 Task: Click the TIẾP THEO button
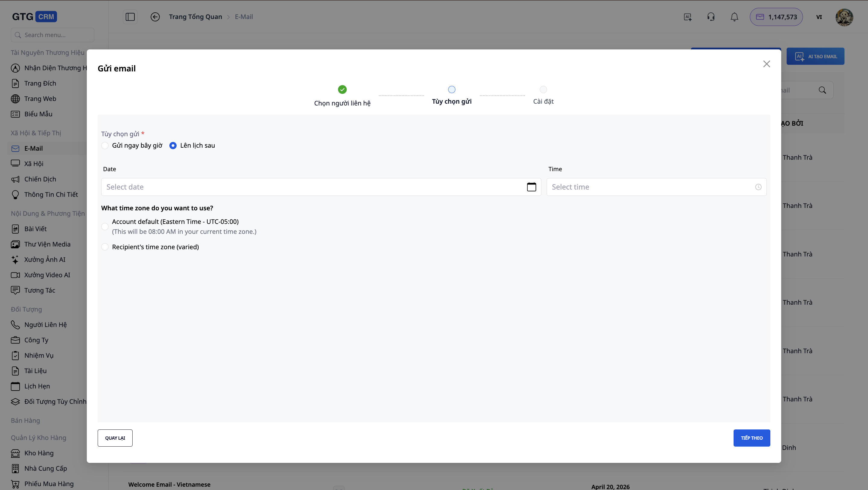pyautogui.click(x=752, y=438)
